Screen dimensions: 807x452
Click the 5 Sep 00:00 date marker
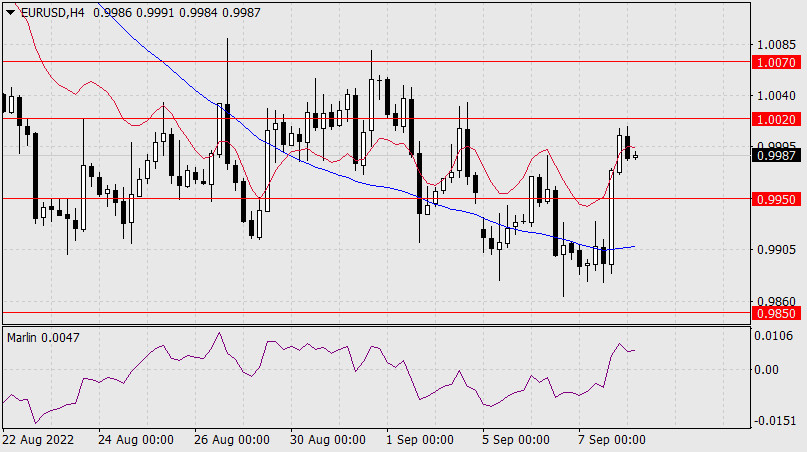[x=515, y=440]
